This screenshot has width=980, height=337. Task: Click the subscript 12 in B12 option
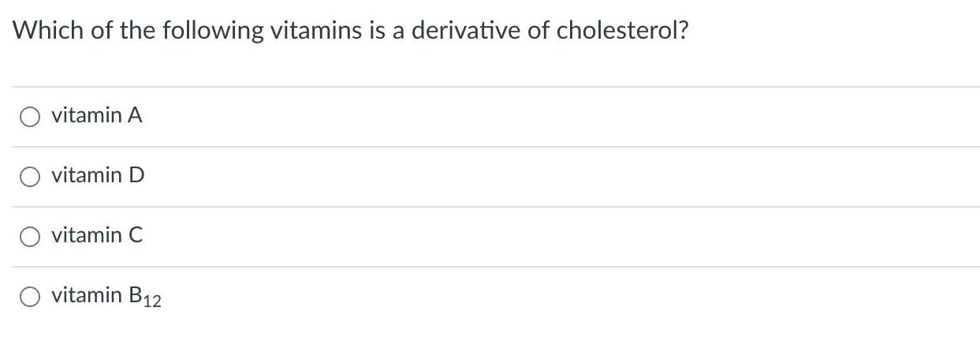click(x=153, y=301)
